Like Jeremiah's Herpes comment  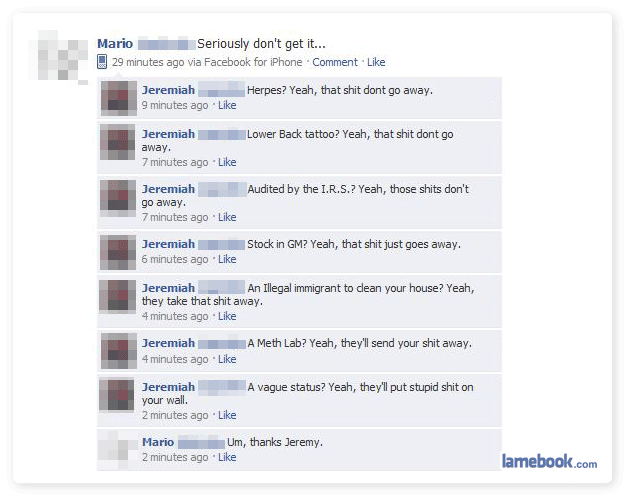227,105
